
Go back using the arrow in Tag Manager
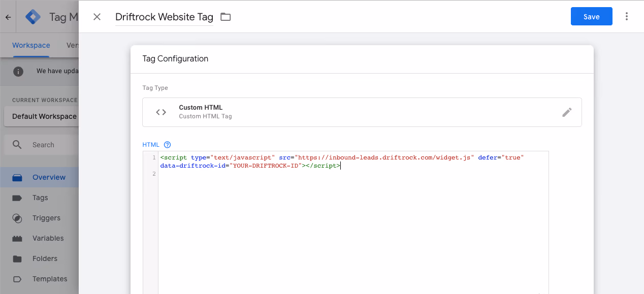pos(8,17)
